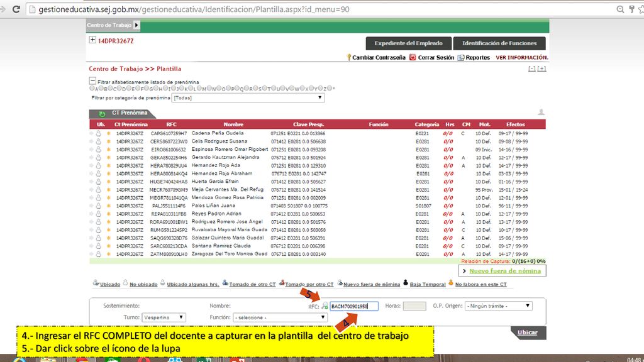Click the key icon for Cambiar Contraseña

click(348, 57)
